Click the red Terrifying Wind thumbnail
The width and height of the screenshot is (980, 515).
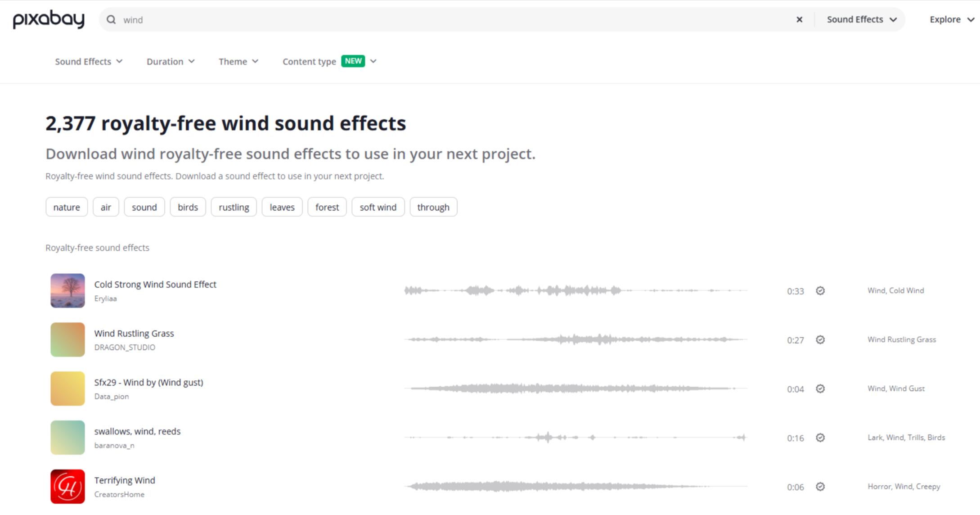point(67,486)
